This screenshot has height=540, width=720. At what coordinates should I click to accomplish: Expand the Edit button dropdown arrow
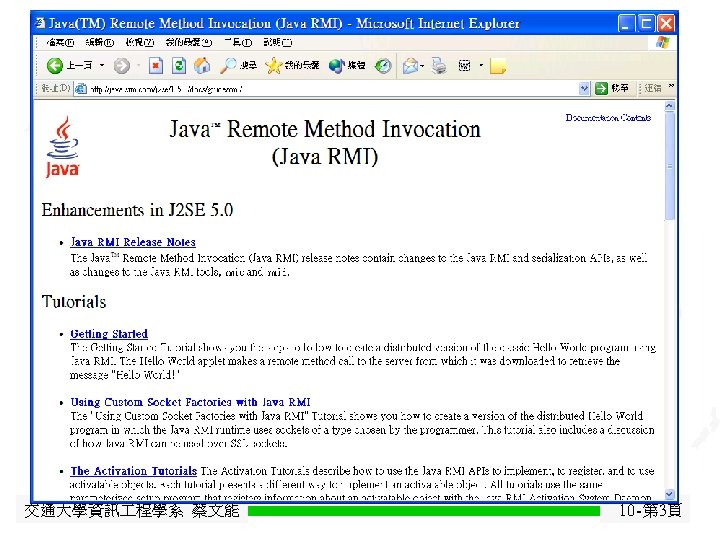coord(481,66)
